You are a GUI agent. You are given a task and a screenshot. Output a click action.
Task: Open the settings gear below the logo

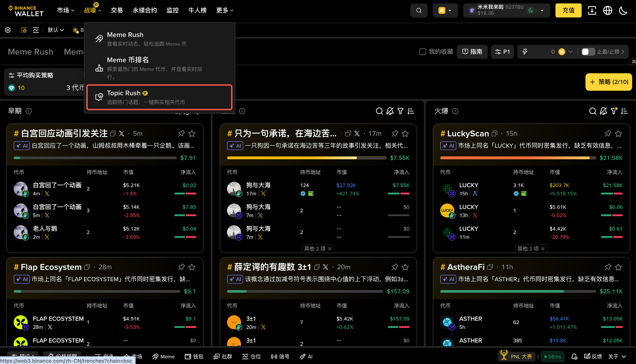8,30
